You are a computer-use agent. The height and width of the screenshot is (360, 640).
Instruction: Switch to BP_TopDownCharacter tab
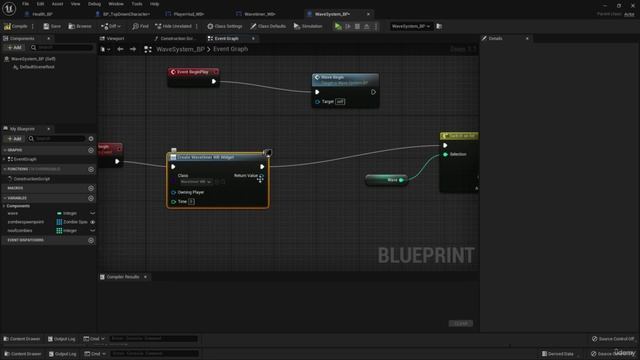pos(123,14)
